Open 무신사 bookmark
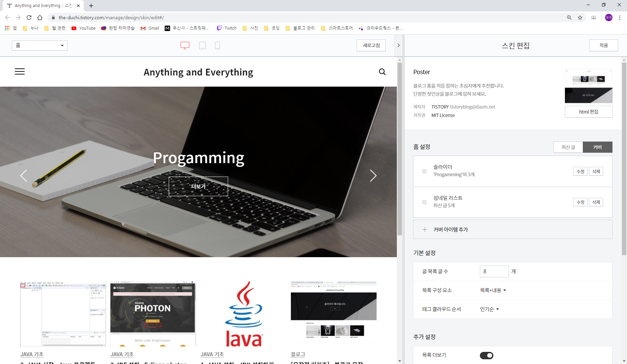 pos(187,28)
